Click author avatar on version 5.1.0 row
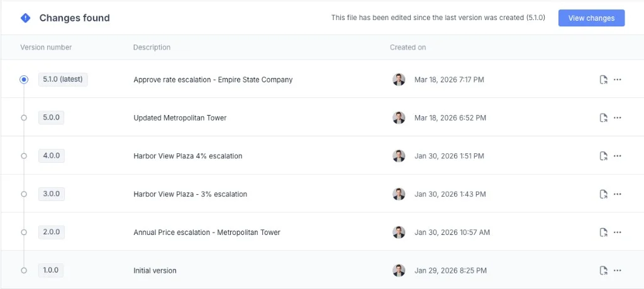The height and width of the screenshot is (289, 644). (x=399, y=80)
